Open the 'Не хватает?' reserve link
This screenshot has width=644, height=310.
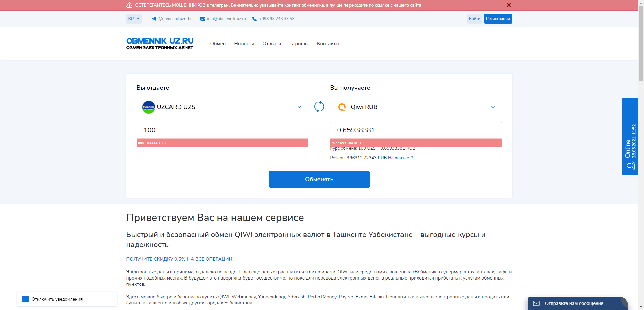[x=400, y=158]
